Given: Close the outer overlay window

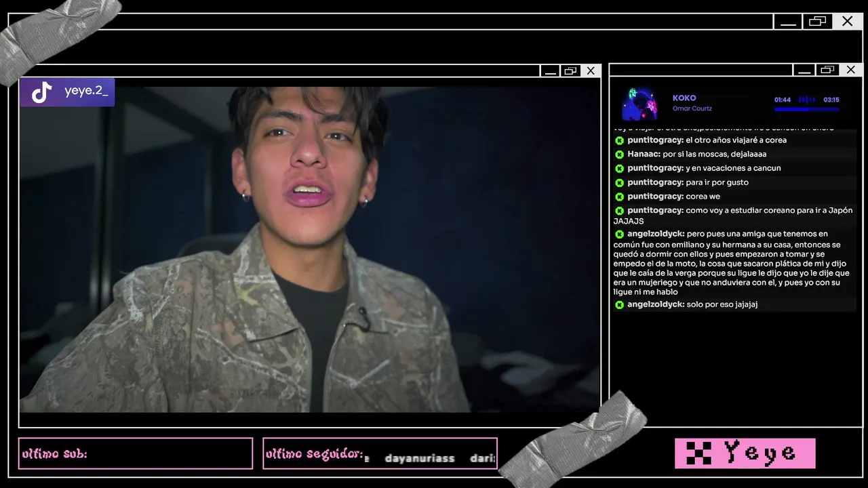Looking at the screenshot, I should point(848,22).
